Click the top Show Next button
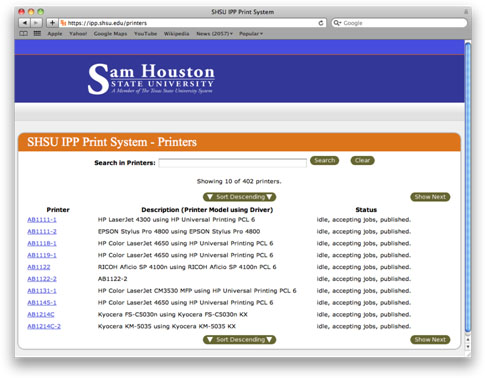 [430, 197]
